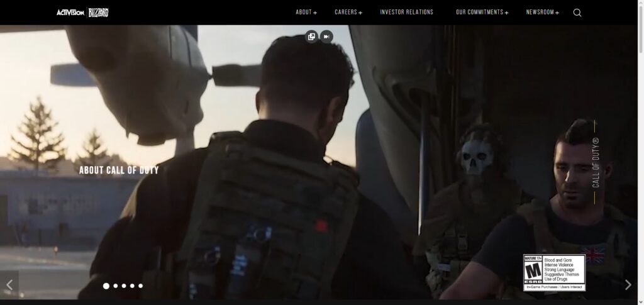Advance to next slide with right arrow

click(x=628, y=284)
